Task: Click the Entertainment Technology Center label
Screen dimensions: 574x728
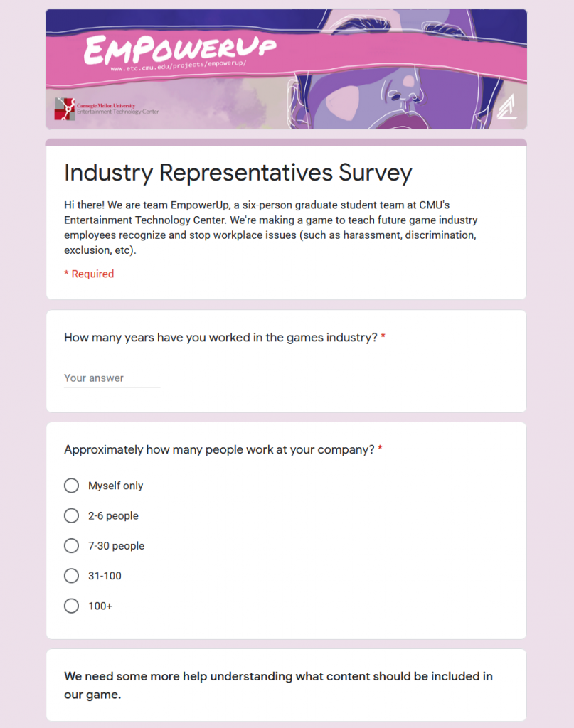Action: click(118, 112)
